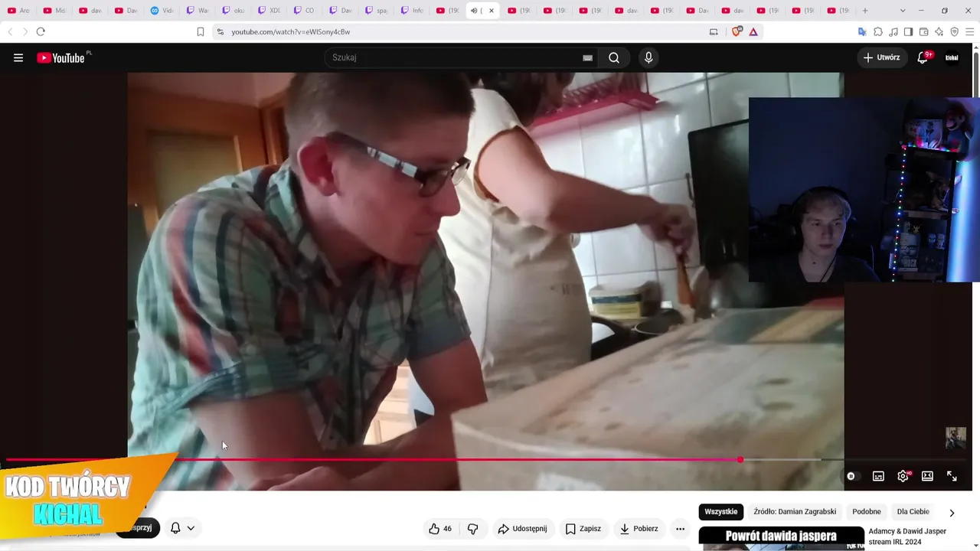Open the Powrót dawida jaspera video thumbnail
Image resolution: width=980 pixels, height=551 pixels.
tap(782, 539)
